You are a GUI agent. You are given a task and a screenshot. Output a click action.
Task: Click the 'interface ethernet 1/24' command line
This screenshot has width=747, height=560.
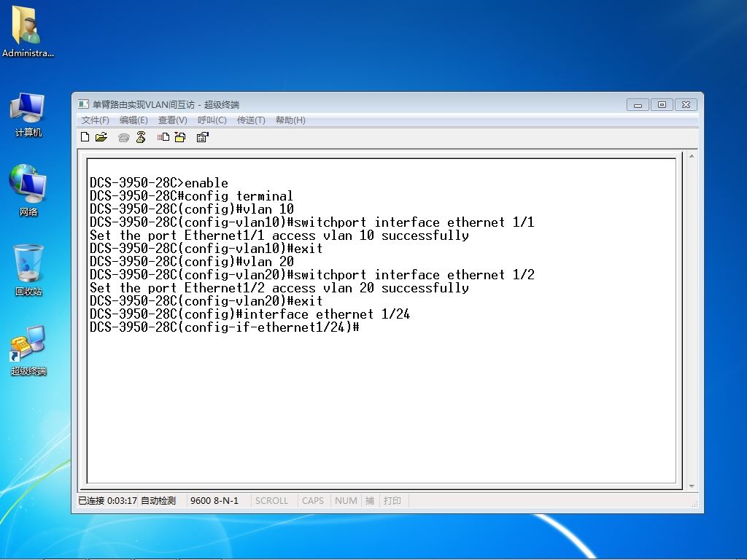pos(249,314)
